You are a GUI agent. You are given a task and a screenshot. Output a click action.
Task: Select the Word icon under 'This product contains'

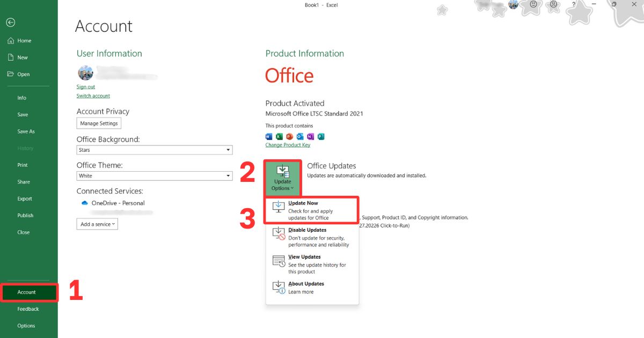(x=269, y=137)
